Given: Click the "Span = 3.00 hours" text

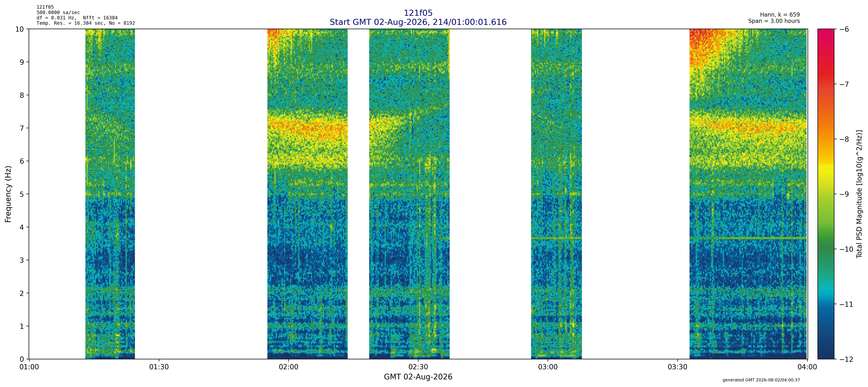Looking at the screenshot, I should (774, 21).
